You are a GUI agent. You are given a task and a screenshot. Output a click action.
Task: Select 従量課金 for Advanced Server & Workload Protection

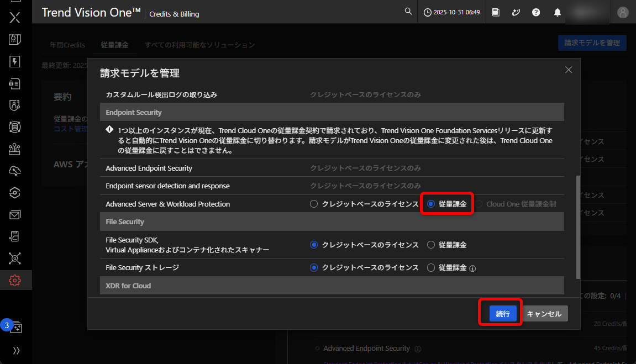point(431,204)
